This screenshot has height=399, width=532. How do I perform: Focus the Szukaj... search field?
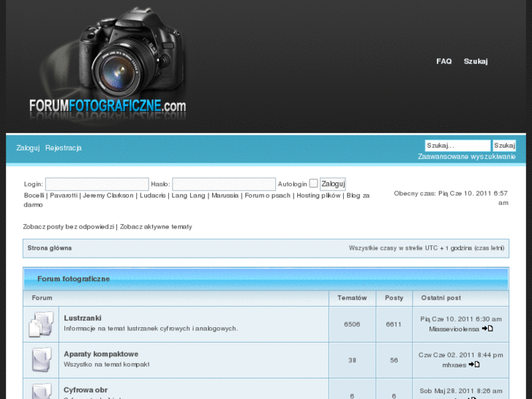coord(457,146)
